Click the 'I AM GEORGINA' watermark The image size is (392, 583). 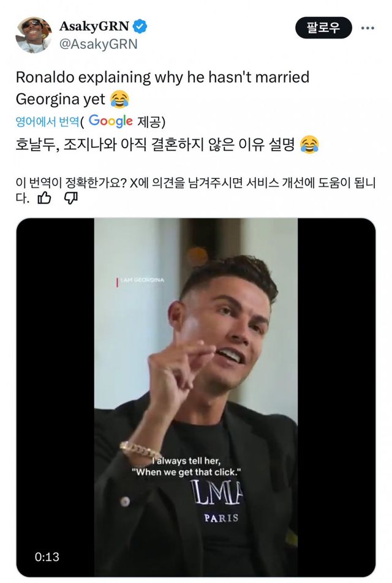point(141,281)
